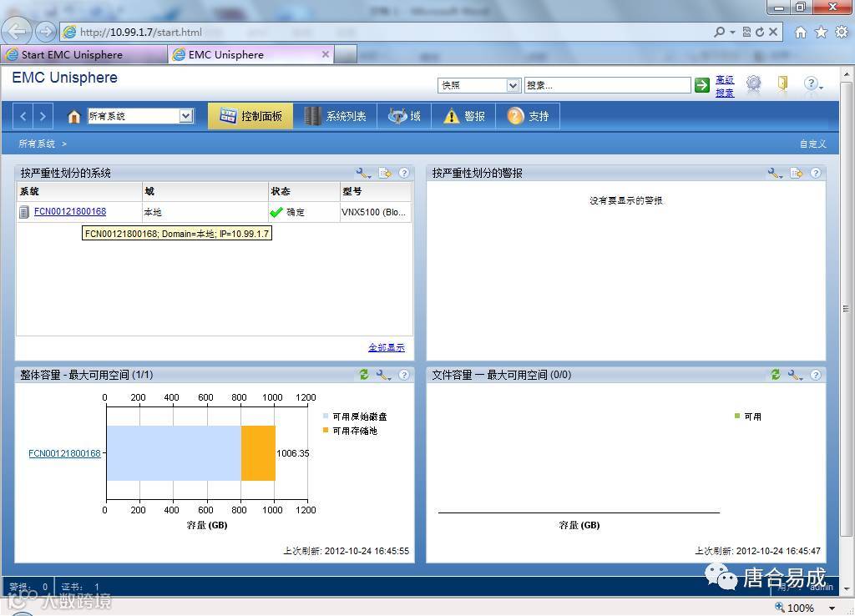The width and height of the screenshot is (855, 616).
Task: Click the browser address bar URL
Action: click(140, 33)
